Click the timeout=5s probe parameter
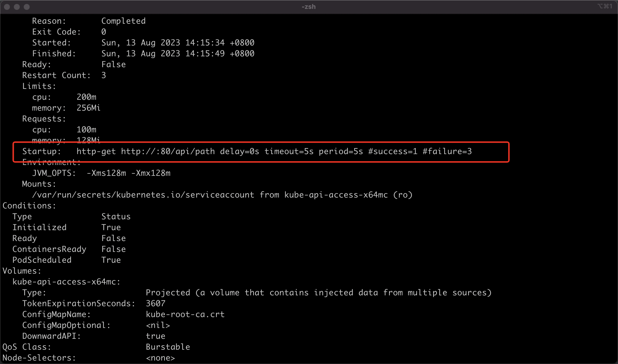Viewport: 618px width, 364px height. tap(289, 151)
